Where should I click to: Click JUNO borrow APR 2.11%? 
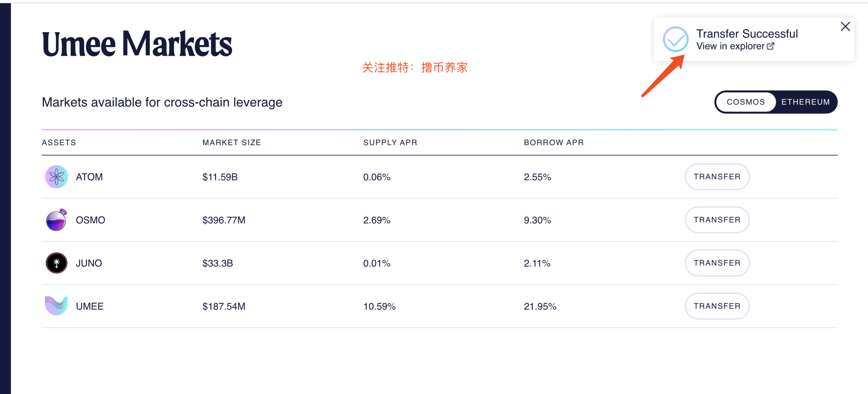(537, 264)
